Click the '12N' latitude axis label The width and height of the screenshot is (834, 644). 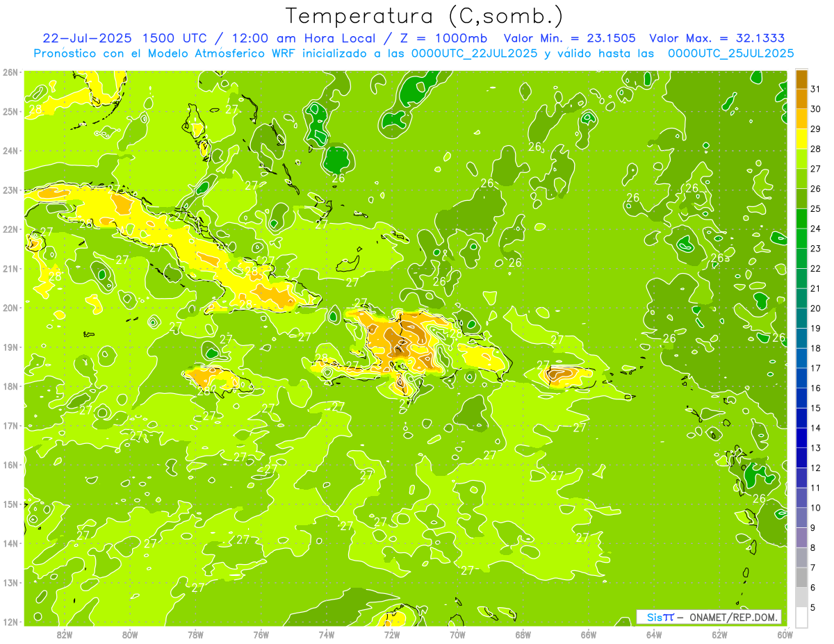click(10, 621)
